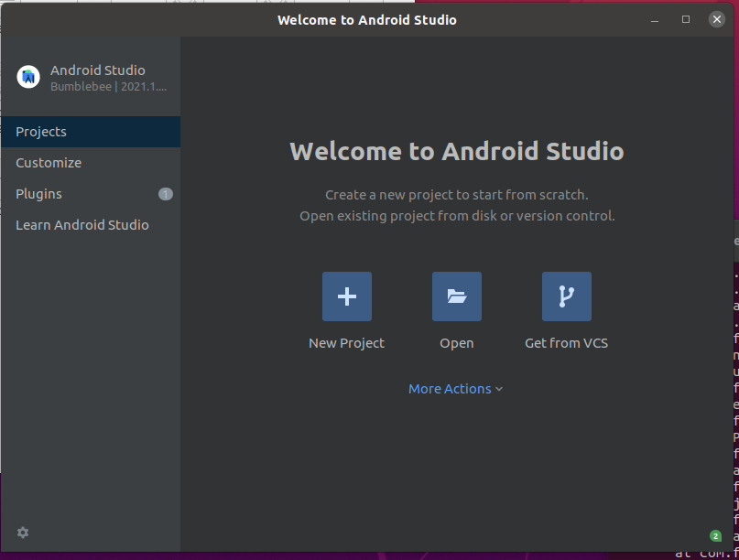The height and width of the screenshot is (560, 739).
Task: Open the settings gear in the sidebar
Action: pos(23,533)
